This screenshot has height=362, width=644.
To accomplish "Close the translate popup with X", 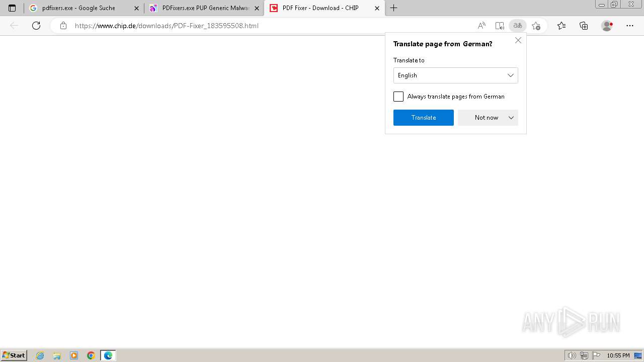I will pos(518,40).
